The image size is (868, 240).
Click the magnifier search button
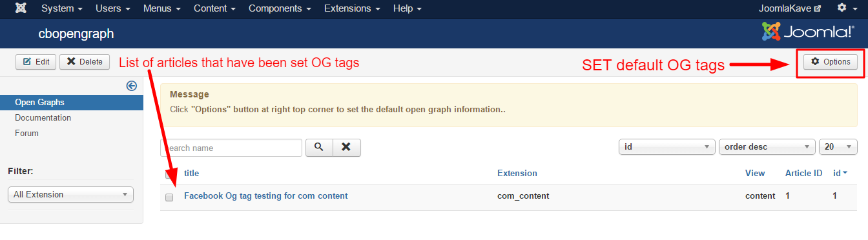tap(318, 148)
